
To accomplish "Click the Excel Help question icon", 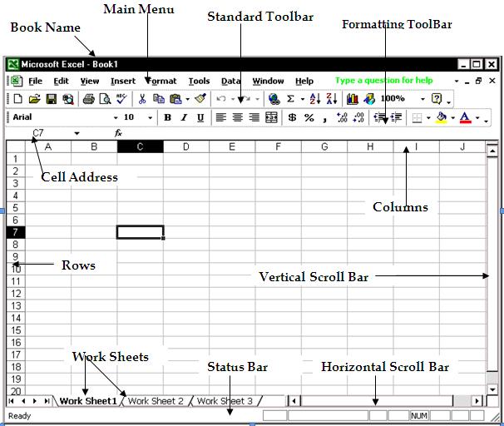I will point(437,98).
